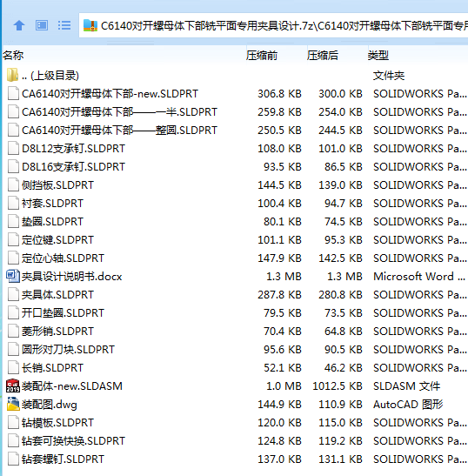Click the archive path address field

[x=273, y=25]
